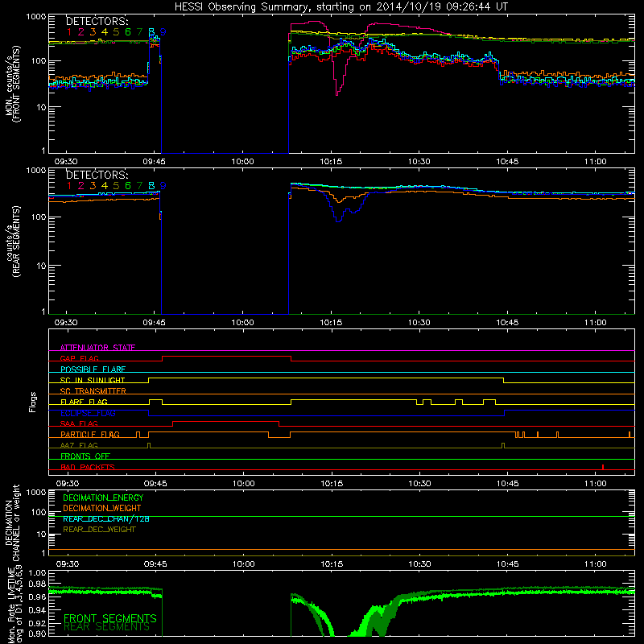Select the FLARE_FLAG label
This screenshot has height=644, width=644.
tap(84, 402)
